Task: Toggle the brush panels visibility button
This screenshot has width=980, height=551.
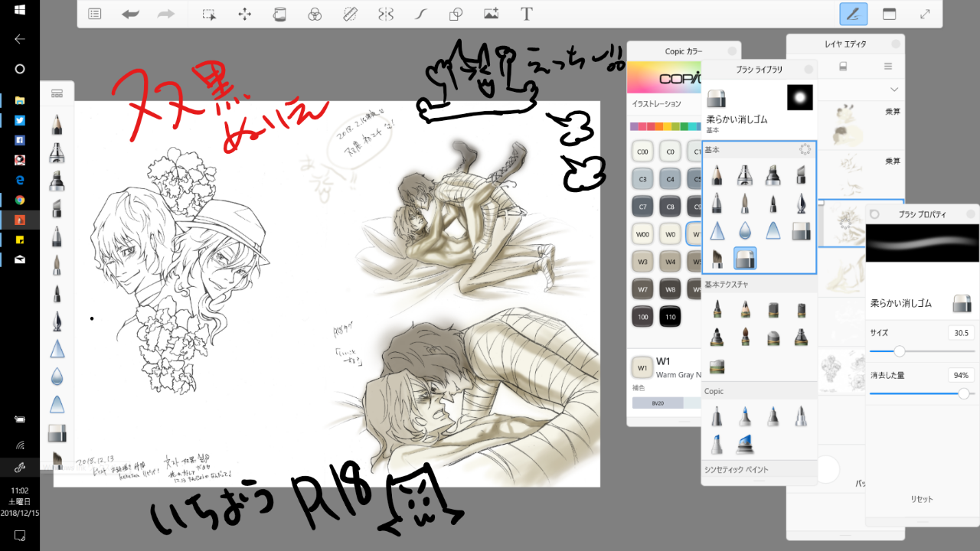Action: [853, 14]
